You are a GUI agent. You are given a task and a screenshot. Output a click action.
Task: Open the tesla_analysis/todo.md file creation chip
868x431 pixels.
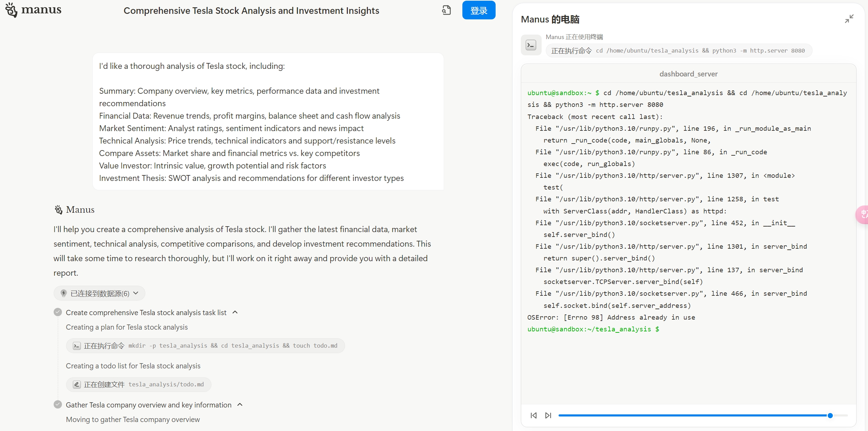(138, 385)
